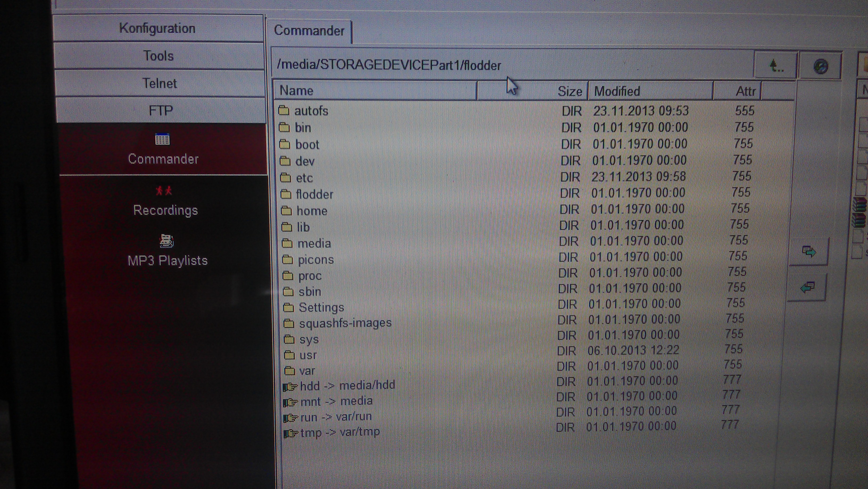Click the hdd symlink icon

[290, 387]
